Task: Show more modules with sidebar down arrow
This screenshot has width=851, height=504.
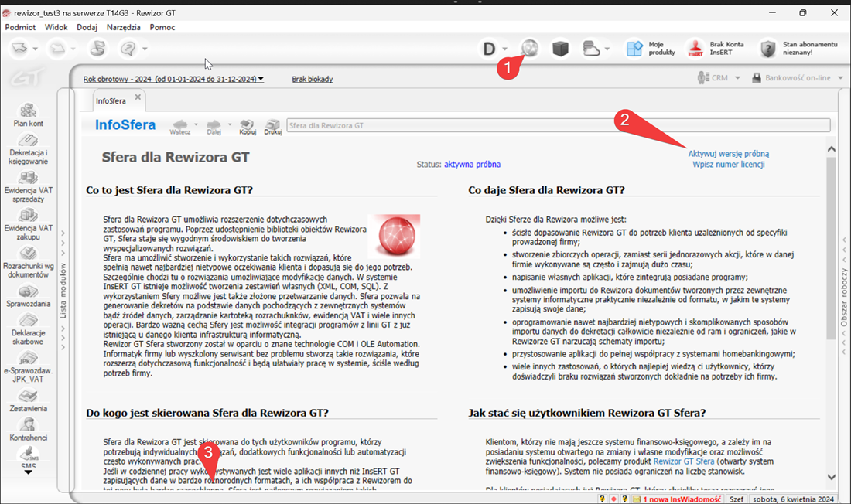Action: click(x=28, y=472)
